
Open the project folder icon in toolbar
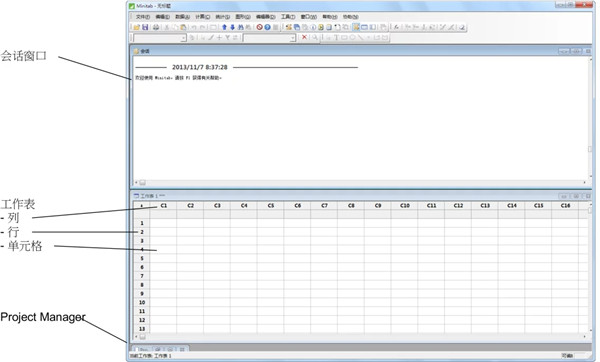click(136, 27)
